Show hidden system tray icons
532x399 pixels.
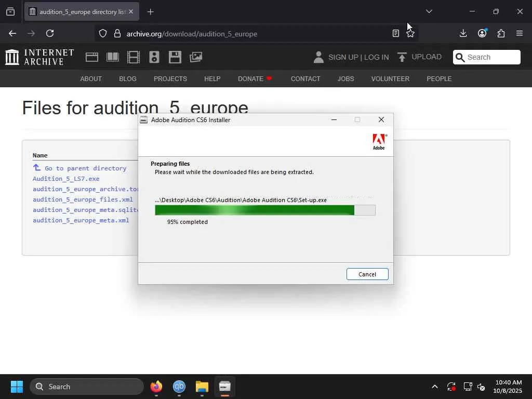(435, 387)
